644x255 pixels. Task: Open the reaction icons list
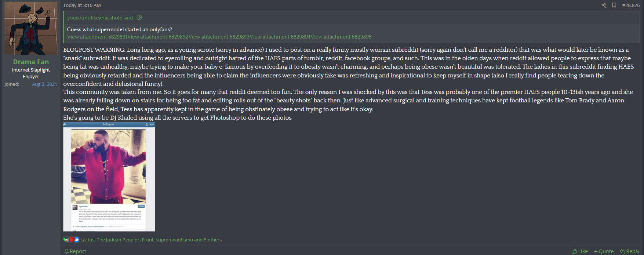pos(71,240)
